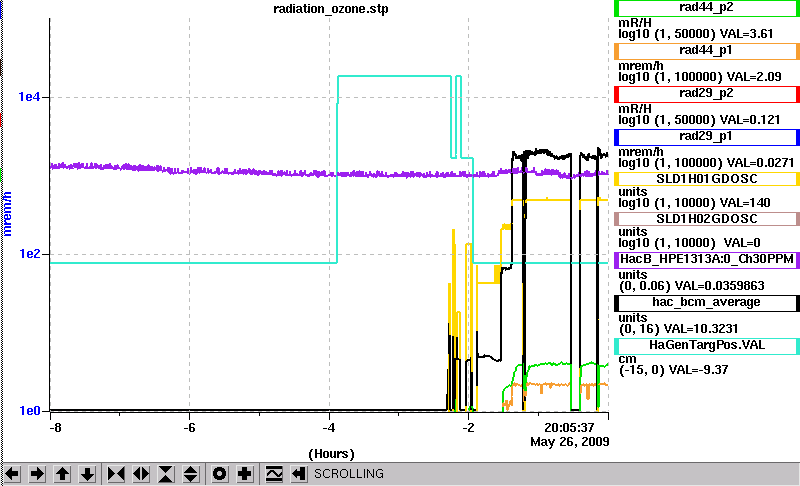Click the SCROLLING status label

click(348, 474)
